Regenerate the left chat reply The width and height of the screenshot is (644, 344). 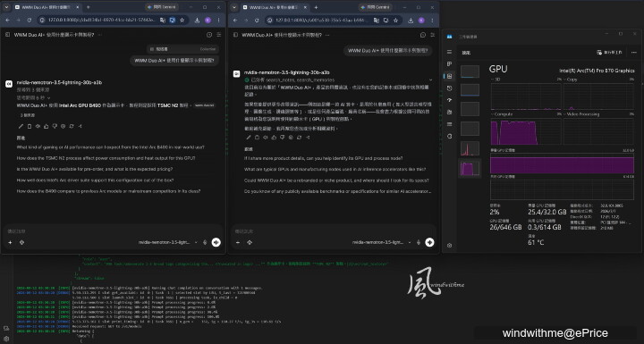pyautogui.click(x=72, y=127)
